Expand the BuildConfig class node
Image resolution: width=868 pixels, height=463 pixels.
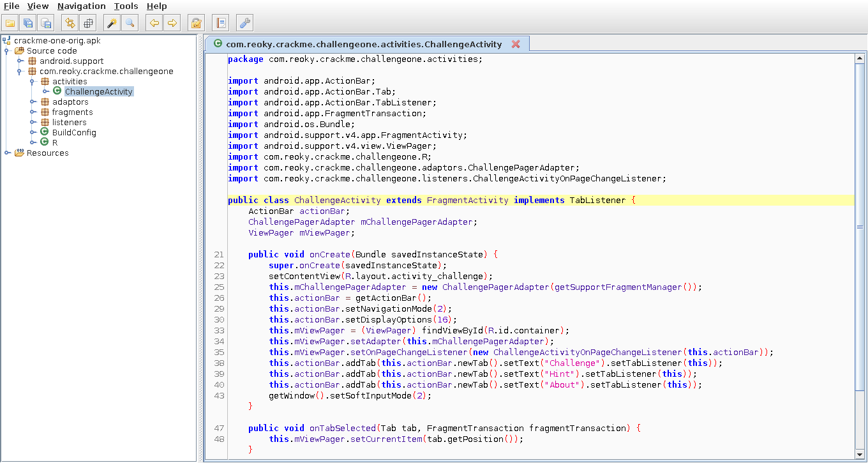click(33, 133)
